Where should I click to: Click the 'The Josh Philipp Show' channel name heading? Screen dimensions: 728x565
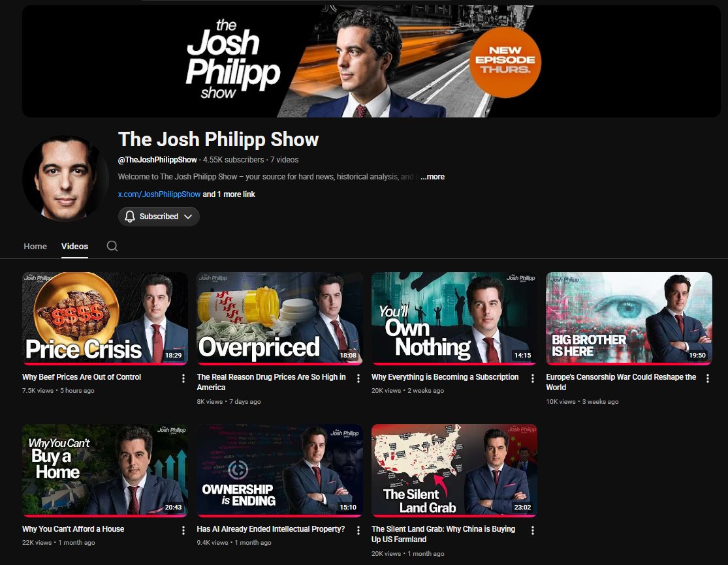click(x=219, y=139)
